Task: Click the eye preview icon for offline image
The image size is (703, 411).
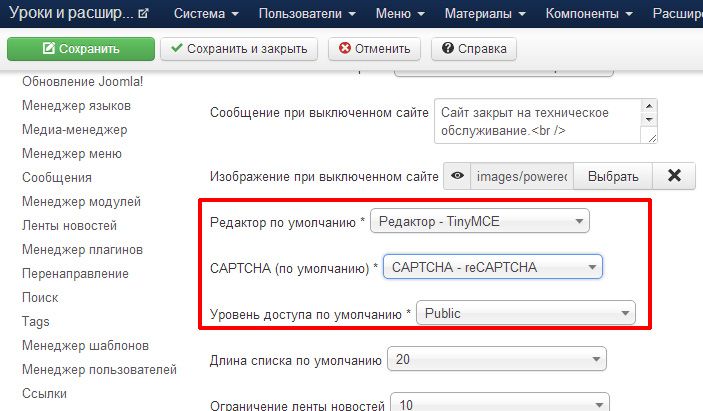Action: tap(457, 176)
